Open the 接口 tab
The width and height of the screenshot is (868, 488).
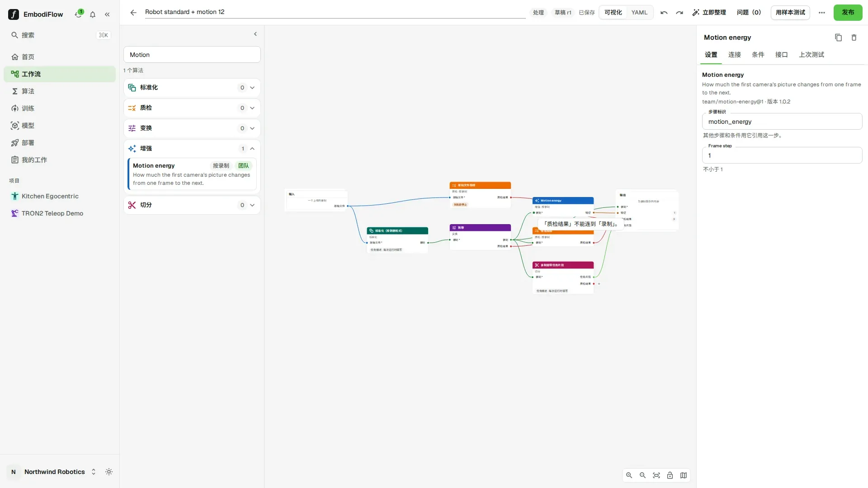tap(782, 55)
